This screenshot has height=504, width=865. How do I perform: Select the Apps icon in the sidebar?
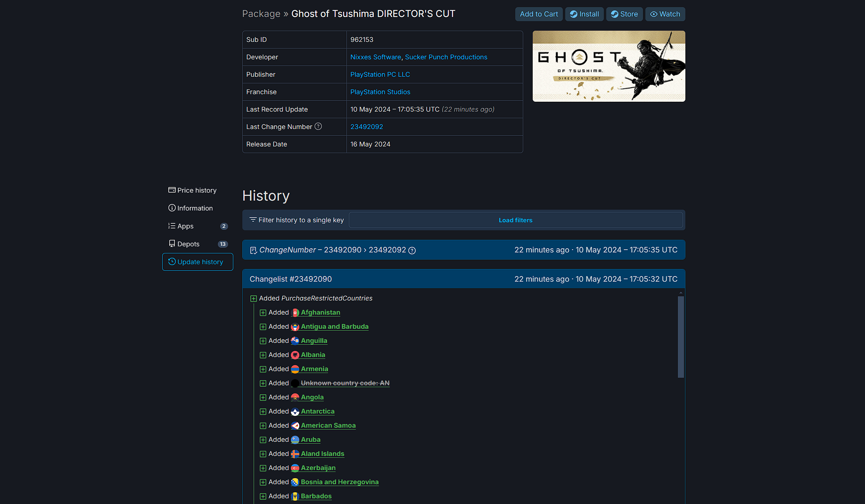(x=172, y=226)
